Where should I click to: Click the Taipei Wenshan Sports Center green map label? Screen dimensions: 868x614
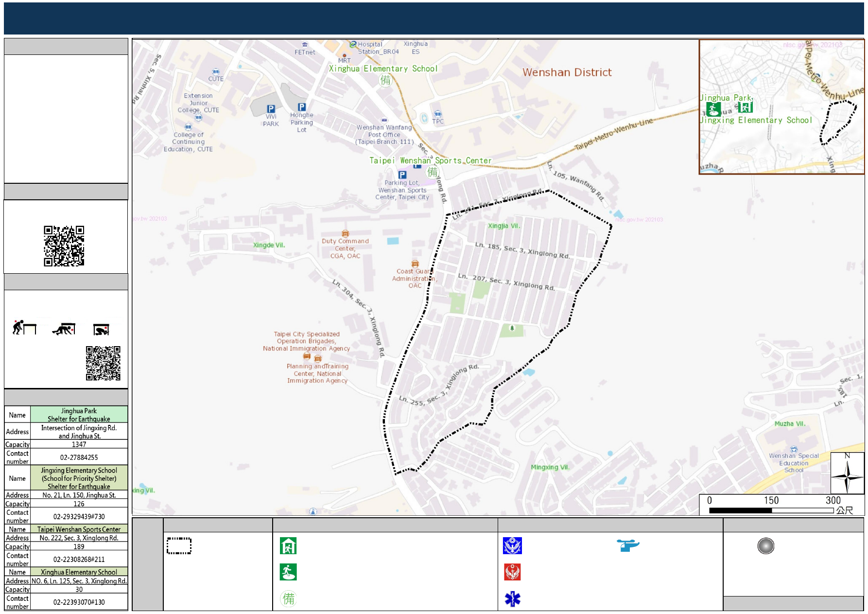430,160
